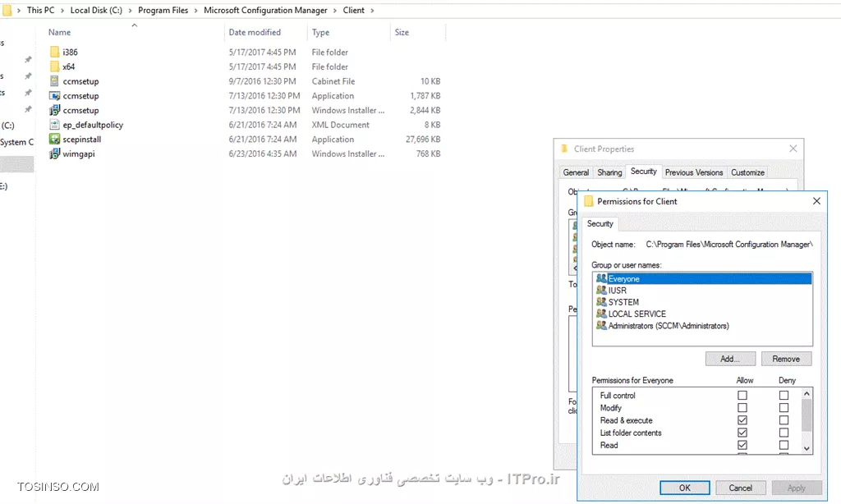Viewport: 841px width, 504px height.
Task: Select the ep_defaultpolicy XML document icon
Action: 54,125
